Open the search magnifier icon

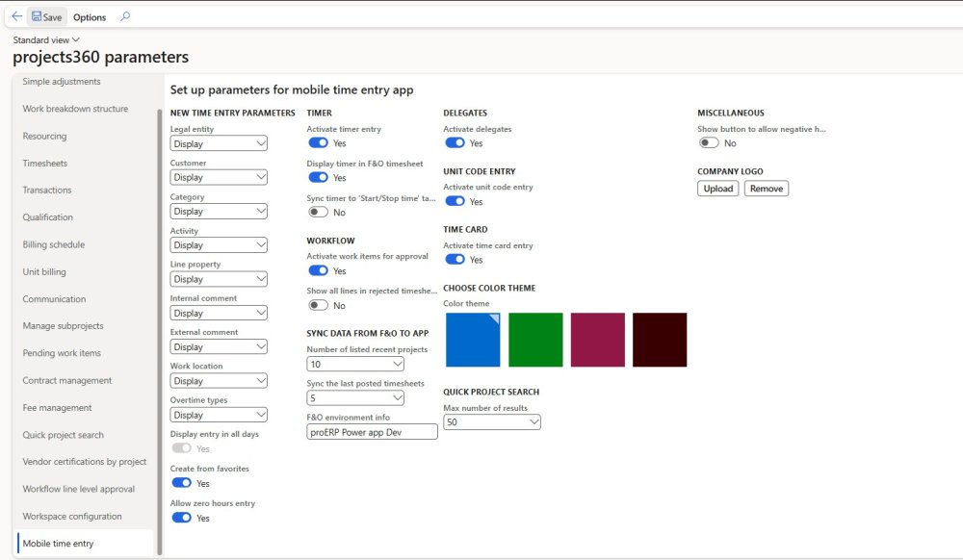click(125, 16)
